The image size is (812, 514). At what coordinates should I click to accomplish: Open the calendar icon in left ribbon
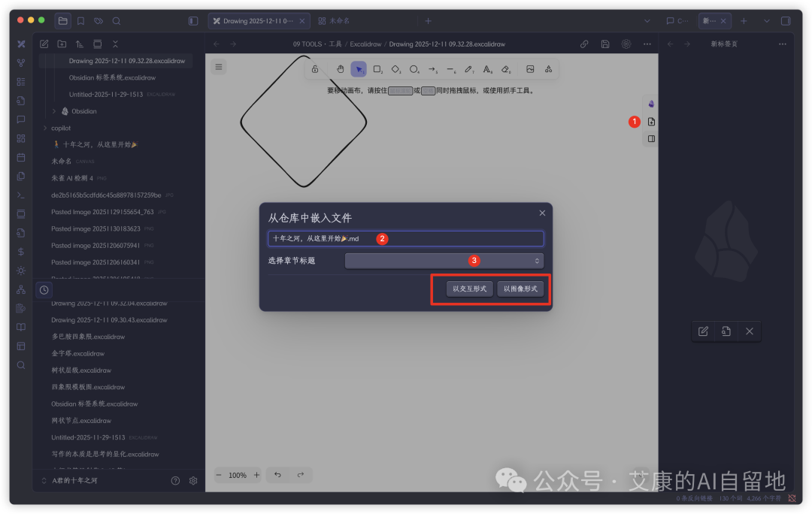coord(21,157)
